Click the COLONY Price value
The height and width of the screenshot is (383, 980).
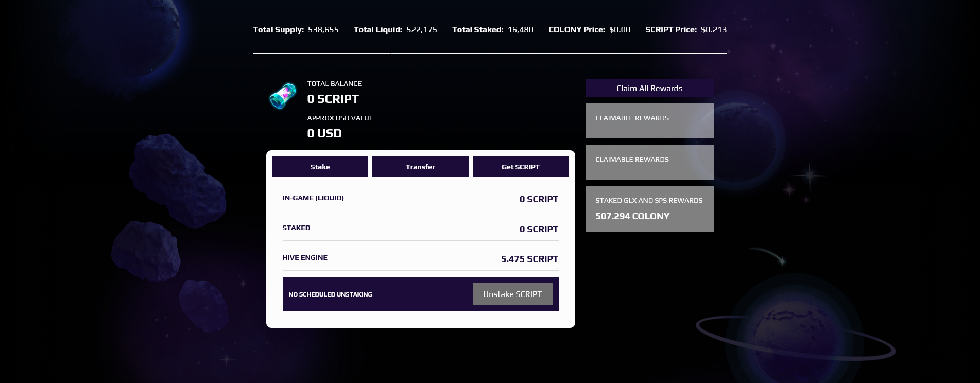point(620,30)
